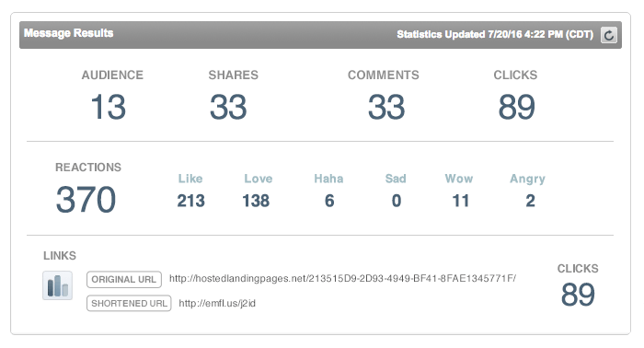Select the Love reaction count 138
Viewport: 644px width, 348px height.
tap(256, 201)
